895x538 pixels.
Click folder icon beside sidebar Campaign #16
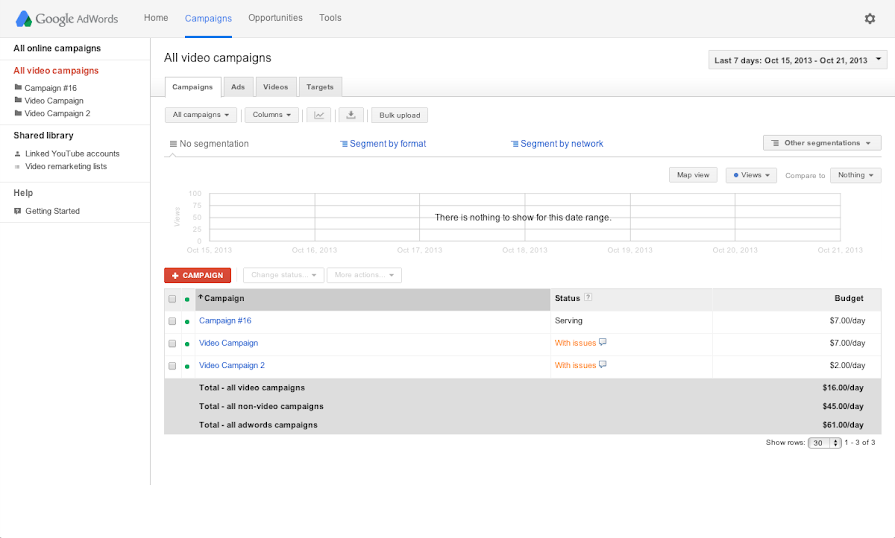(x=18, y=87)
